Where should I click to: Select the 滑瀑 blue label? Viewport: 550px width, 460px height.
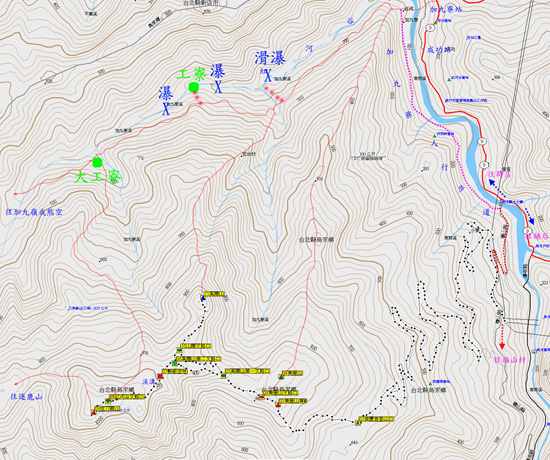click(x=270, y=58)
